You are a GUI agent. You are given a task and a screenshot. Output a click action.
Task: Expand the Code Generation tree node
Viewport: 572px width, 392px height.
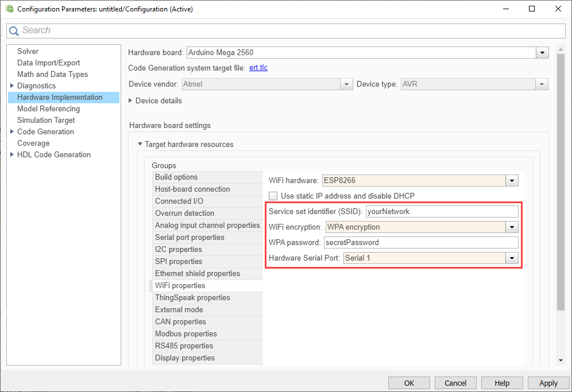click(12, 132)
